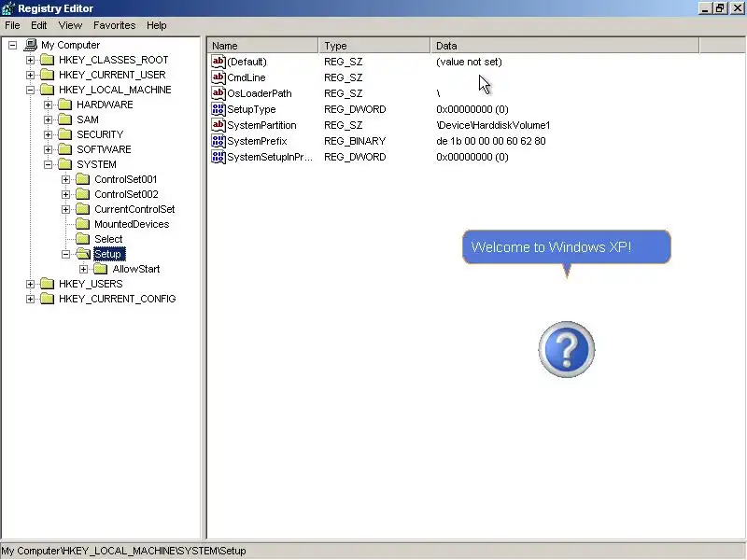Click the ControlSet002 folder icon
The height and width of the screenshot is (560, 747).
coord(83,194)
